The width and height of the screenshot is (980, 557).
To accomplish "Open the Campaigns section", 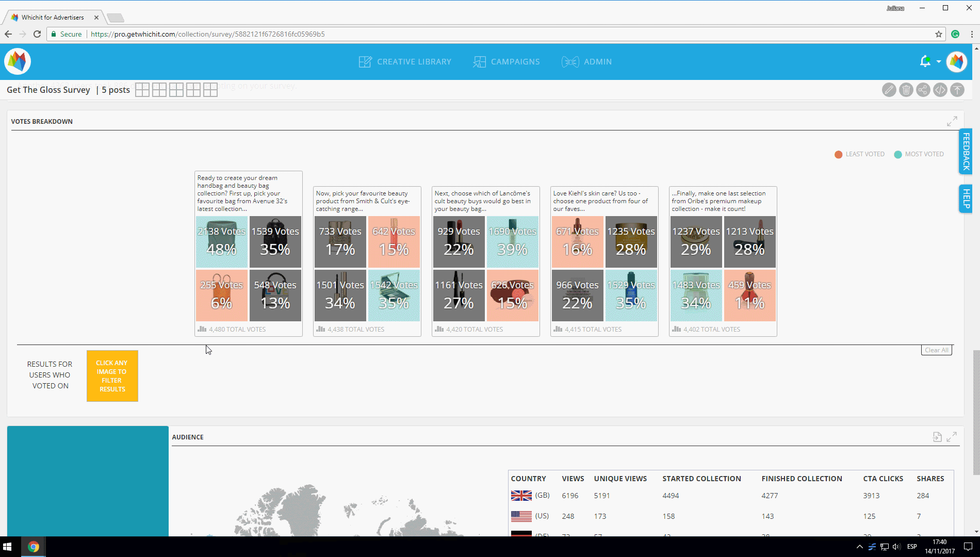I will (507, 62).
